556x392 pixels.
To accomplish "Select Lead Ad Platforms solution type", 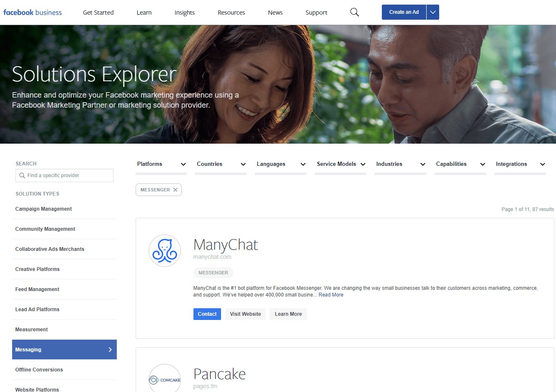I will coord(64,309).
